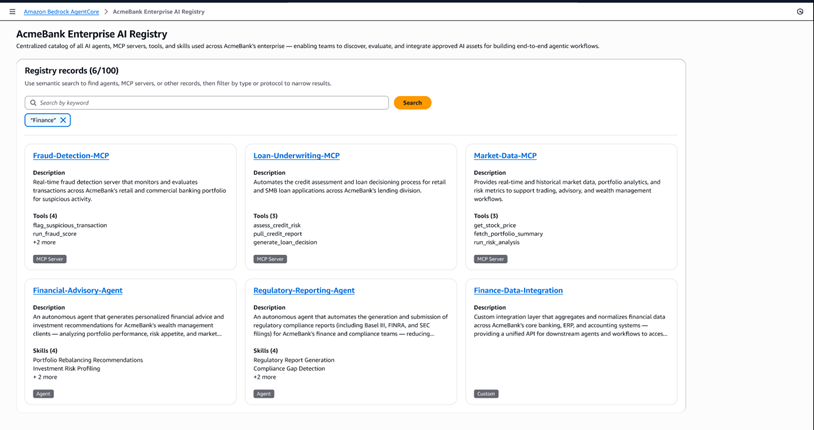The height and width of the screenshot is (430, 814).
Task: Click the magnifier icon in the search box
Action: coord(33,103)
